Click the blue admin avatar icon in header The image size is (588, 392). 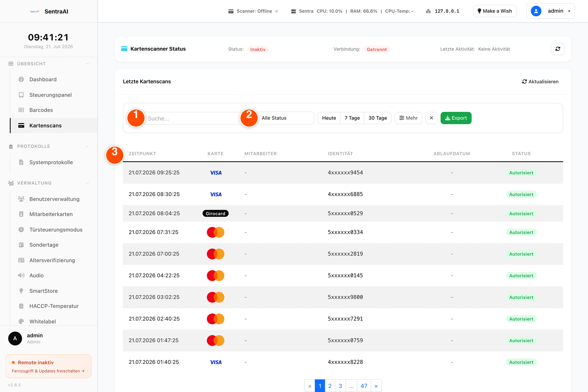[536, 11]
